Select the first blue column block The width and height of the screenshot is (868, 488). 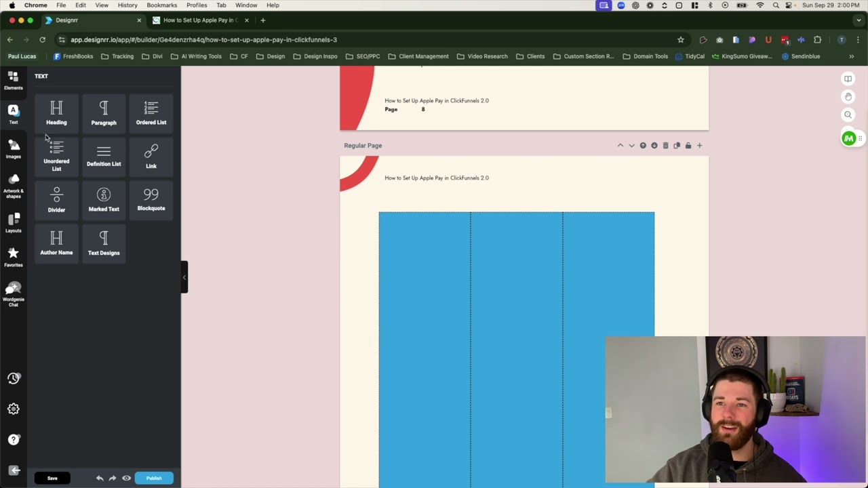425,349
